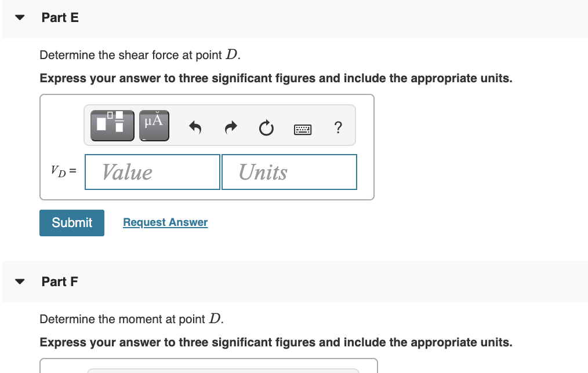Open the equation templates picker

(x=111, y=125)
